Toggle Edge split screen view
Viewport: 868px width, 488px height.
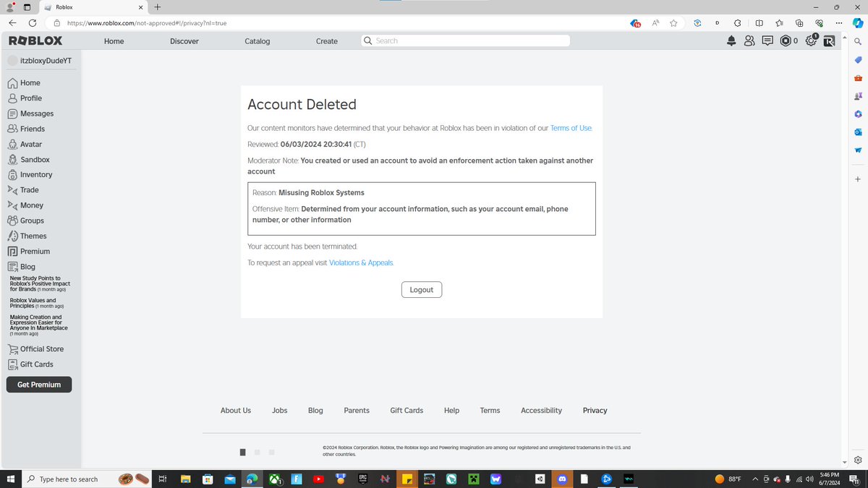click(759, 23)
